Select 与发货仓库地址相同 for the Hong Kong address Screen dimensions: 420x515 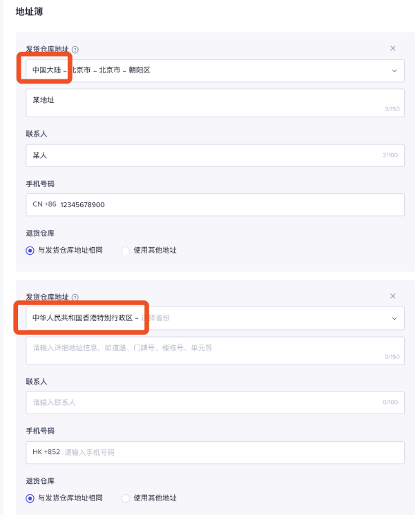30,498
